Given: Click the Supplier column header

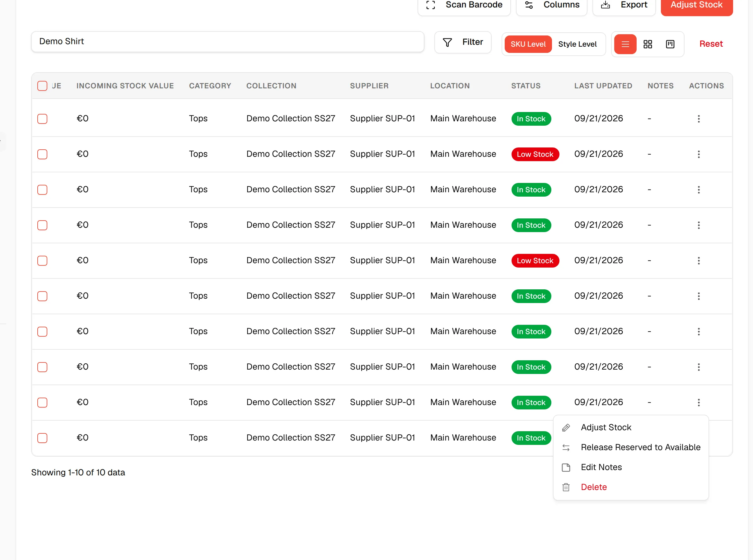Looking at the screenshot, I should 369,86.
